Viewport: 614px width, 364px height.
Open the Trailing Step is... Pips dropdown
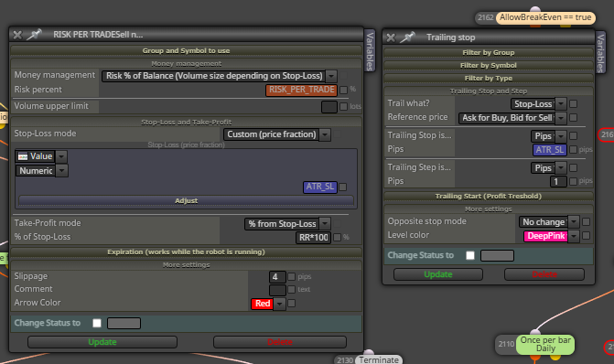click(x=549, y=168)
